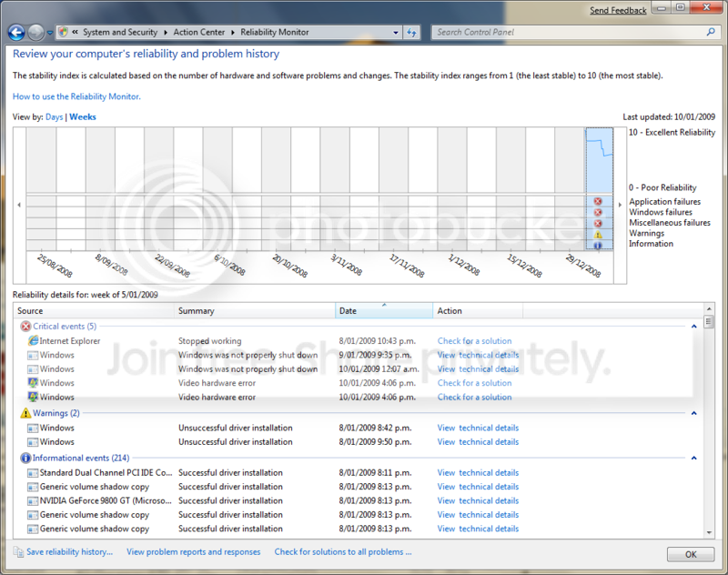The width and height of the screenshot is (728, 575).
Task: Click the Warnings group yellow triangle icon
Action: pos(25,413)
